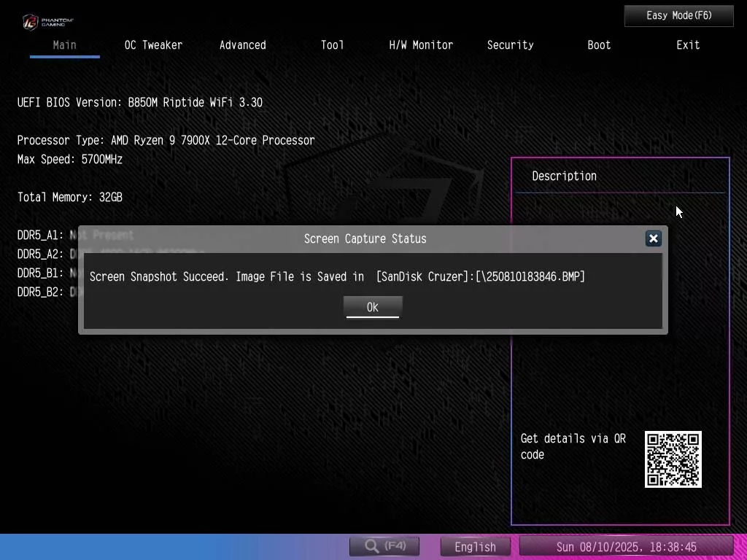
Task: Open the Advanced tab
Action: click(x=242, y=45)
